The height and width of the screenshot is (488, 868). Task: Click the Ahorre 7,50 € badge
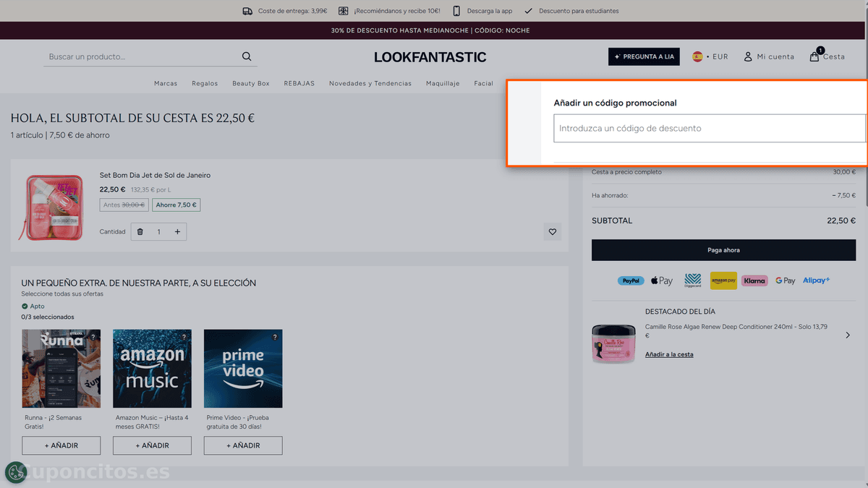176,205
